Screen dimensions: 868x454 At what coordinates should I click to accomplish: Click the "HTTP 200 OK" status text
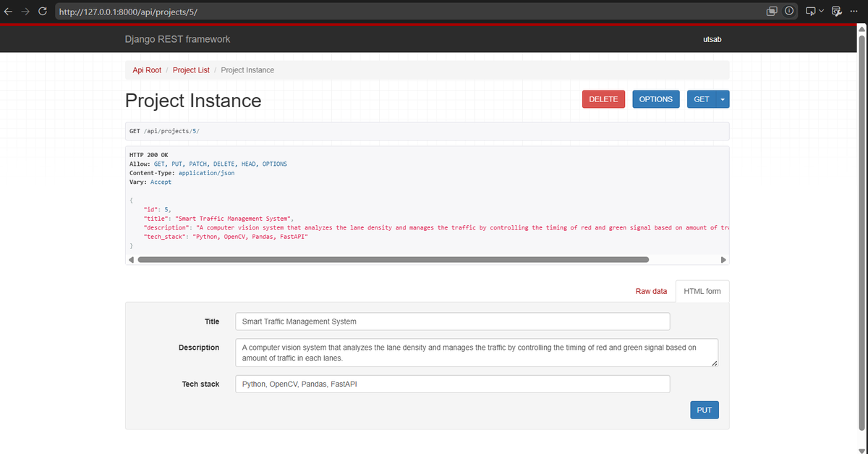pos(148,155)
